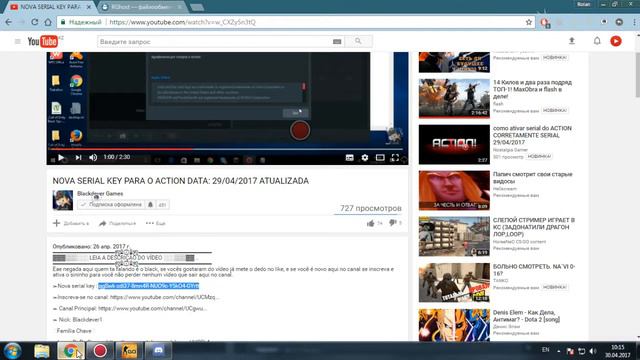Click the taskbar clock and date
640x360 pixels.
click(x=618, y=351)
